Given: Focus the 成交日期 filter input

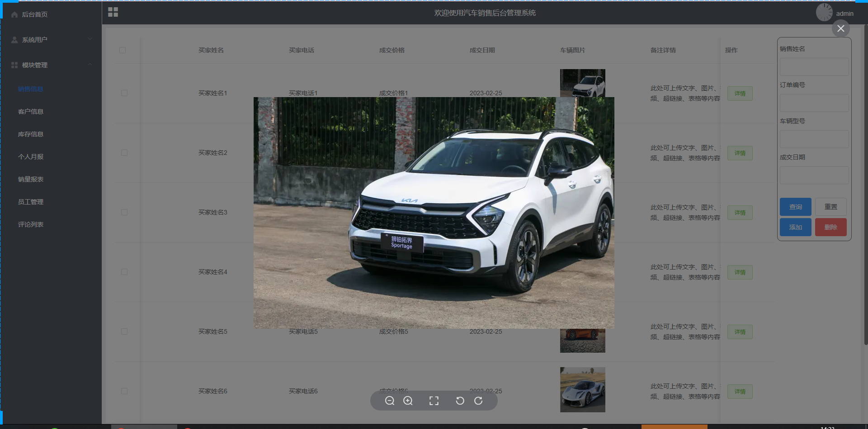Looking at the screenshot, I should (x=814, y=175).
